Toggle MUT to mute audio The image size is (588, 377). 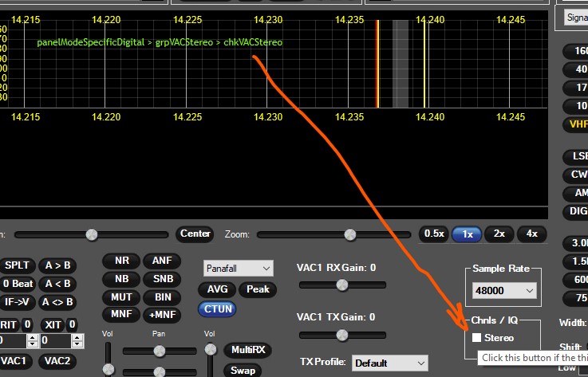point(121,297)
